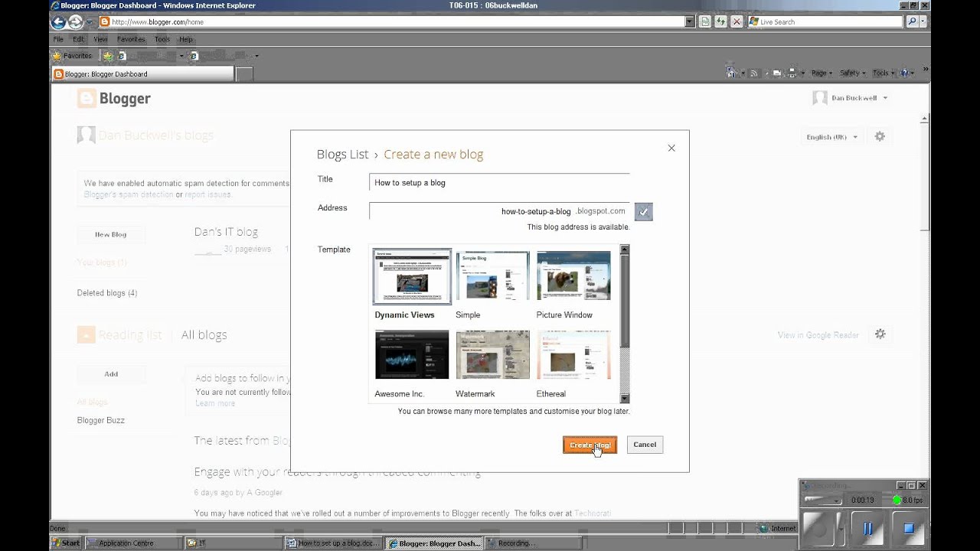The height and width of the screenshot is (551, 980).
Task: Select the Ethereal template thumbnail
Action: coord(573,354)
